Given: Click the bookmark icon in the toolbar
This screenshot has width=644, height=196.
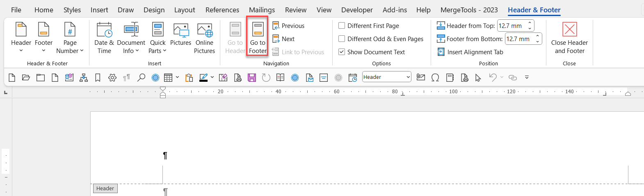Looking at the screenshot, I should pos(98,77).
